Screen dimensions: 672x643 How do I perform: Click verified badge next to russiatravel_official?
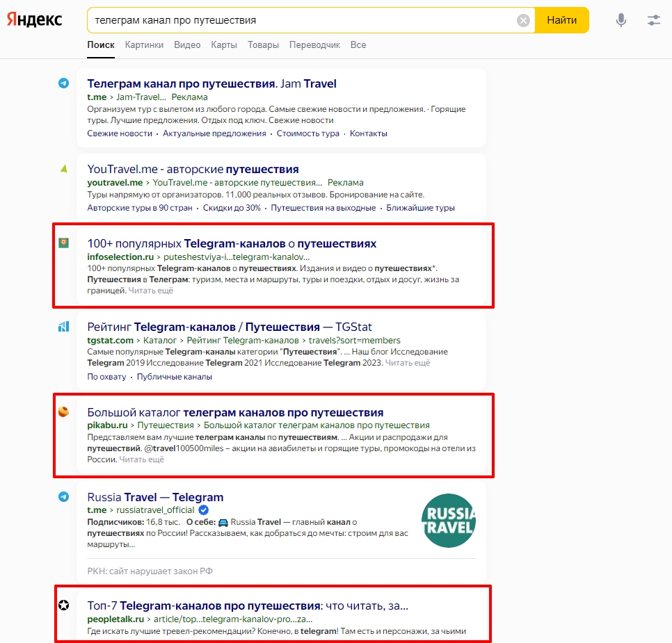coord(204,510)
